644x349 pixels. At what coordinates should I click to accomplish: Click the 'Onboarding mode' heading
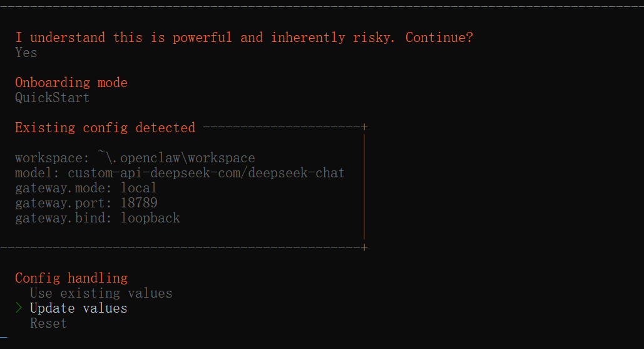click(x=71, y=83)
